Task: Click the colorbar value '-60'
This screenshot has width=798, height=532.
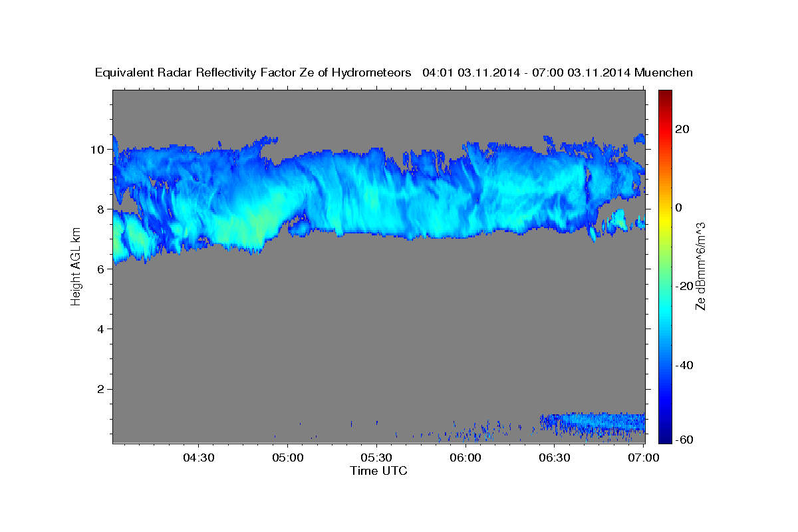Action: coord(684,440)
